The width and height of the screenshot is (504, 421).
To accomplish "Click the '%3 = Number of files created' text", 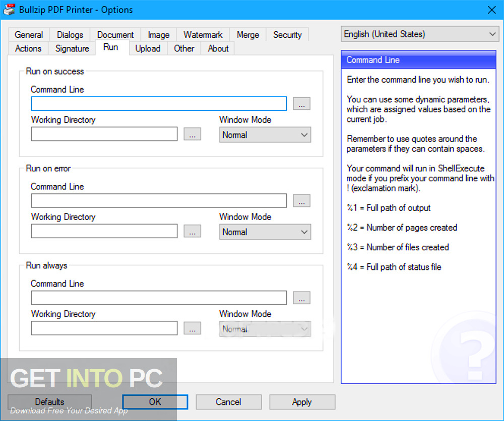I will [x=398, y=247].
